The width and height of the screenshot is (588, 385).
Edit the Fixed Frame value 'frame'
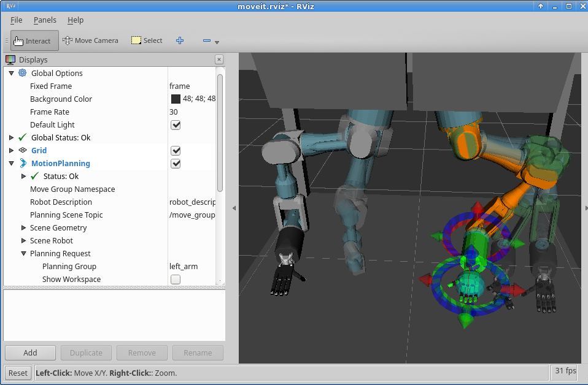coord(180,86)
